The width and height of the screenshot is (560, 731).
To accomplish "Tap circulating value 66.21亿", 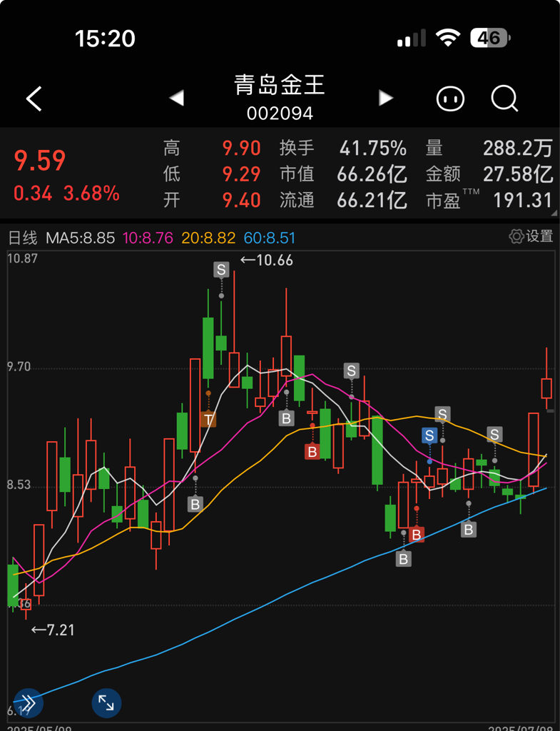I will pos(372,201).
